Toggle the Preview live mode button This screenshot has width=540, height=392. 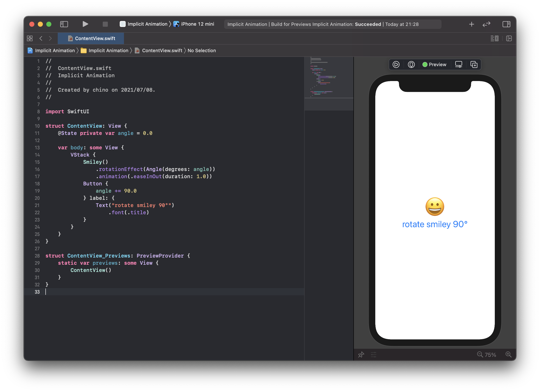point(396,64)
